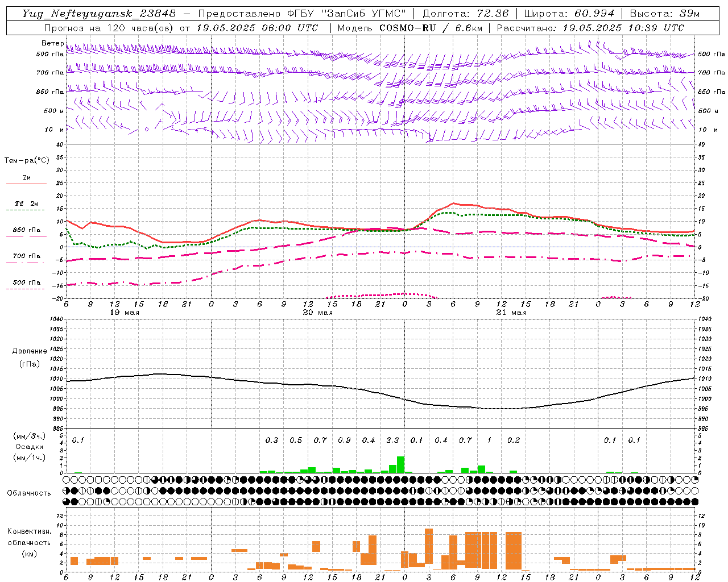Screen dimensions: 728x582
Task: Click the 0.5 precipitation value
Action: point(296,440)
